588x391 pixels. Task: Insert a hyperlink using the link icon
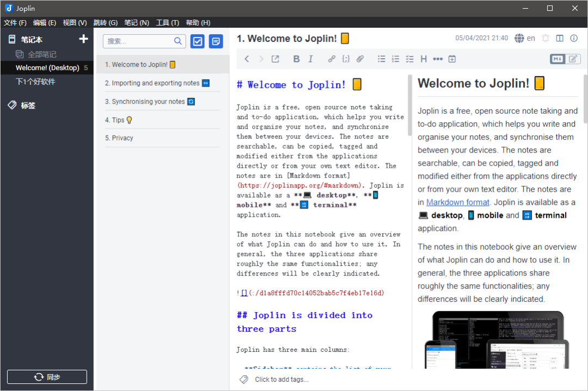tap(331, 59)
